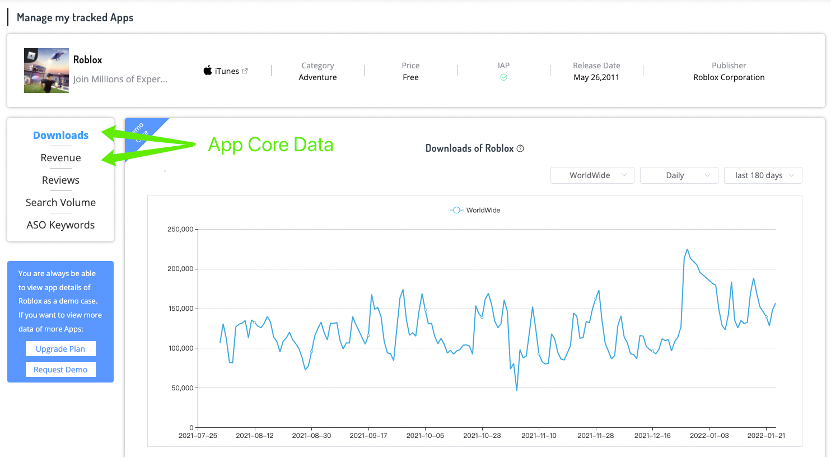Click the iTunes store link
This screenshot has width=832, height=458.
coord(227,71)
